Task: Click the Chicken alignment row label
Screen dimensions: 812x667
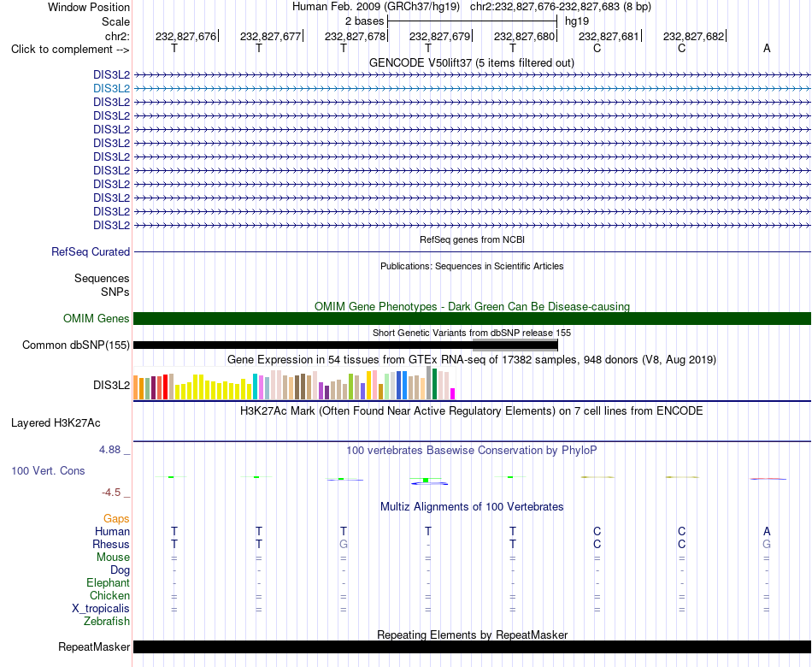Action: pyautogui.click(x=109, y=595)
